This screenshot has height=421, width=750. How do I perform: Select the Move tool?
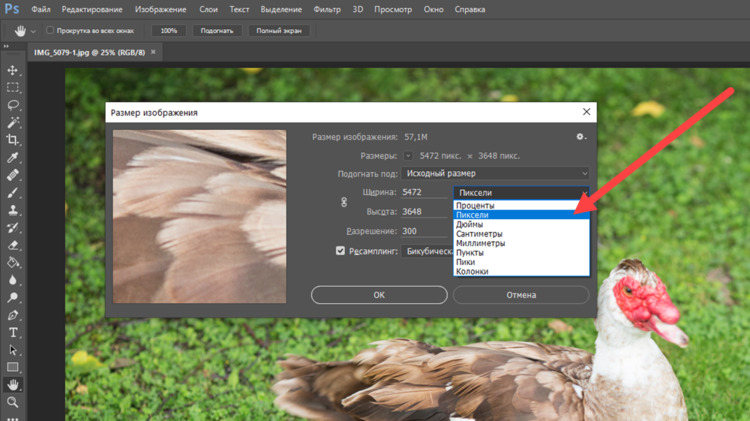pos(13,71)
